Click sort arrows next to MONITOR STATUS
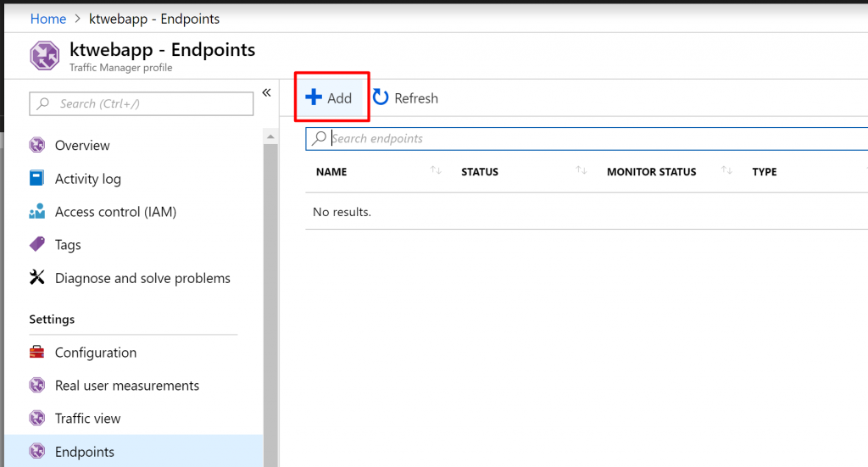868x467 pixels. pos(726,170)
